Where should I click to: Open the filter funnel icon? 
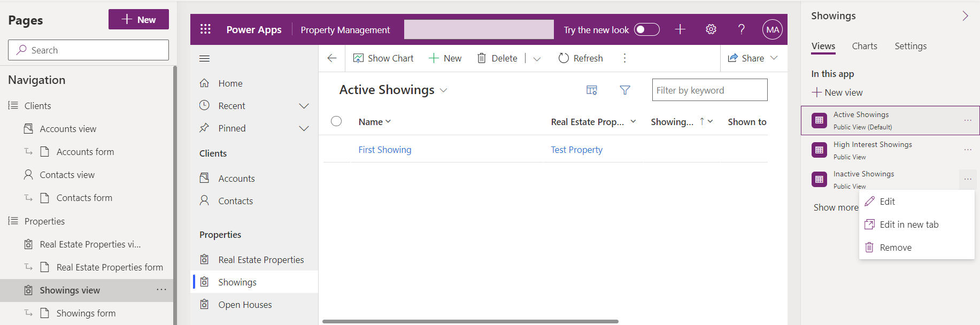click(624, 90)
